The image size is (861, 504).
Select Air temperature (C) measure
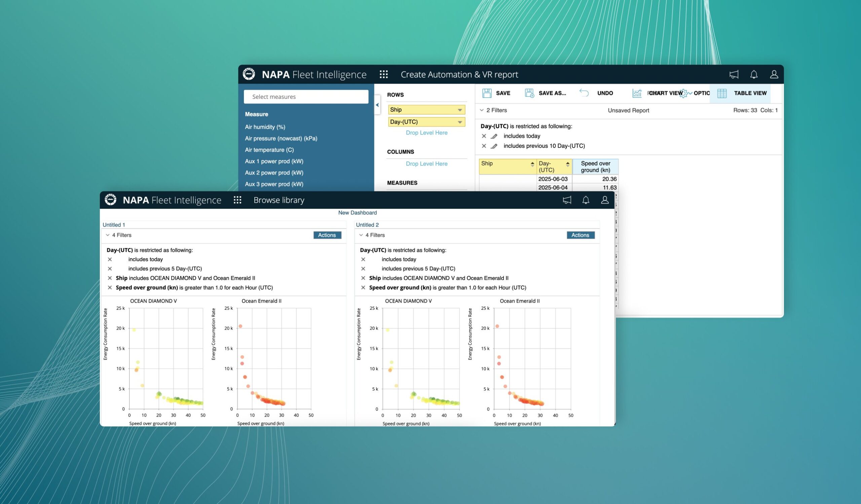point(269,150)
